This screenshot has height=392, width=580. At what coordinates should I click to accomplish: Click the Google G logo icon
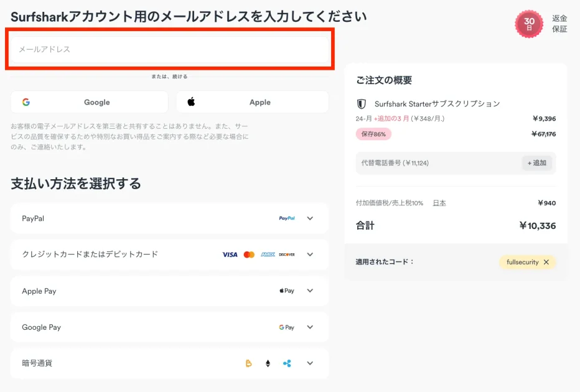[x=26, y=102]
